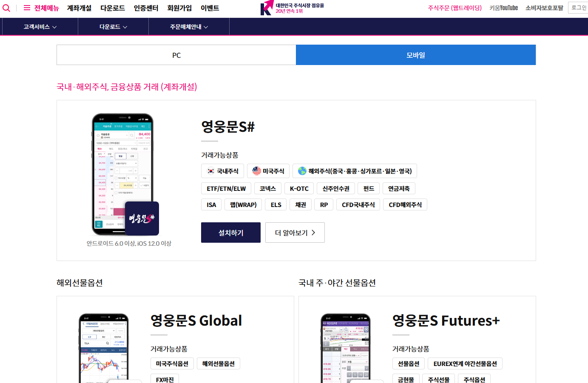The height and width of the screenshot is (383, 588).
Task: Select the CFD해외주식 tag
Action: click(405, 204)
